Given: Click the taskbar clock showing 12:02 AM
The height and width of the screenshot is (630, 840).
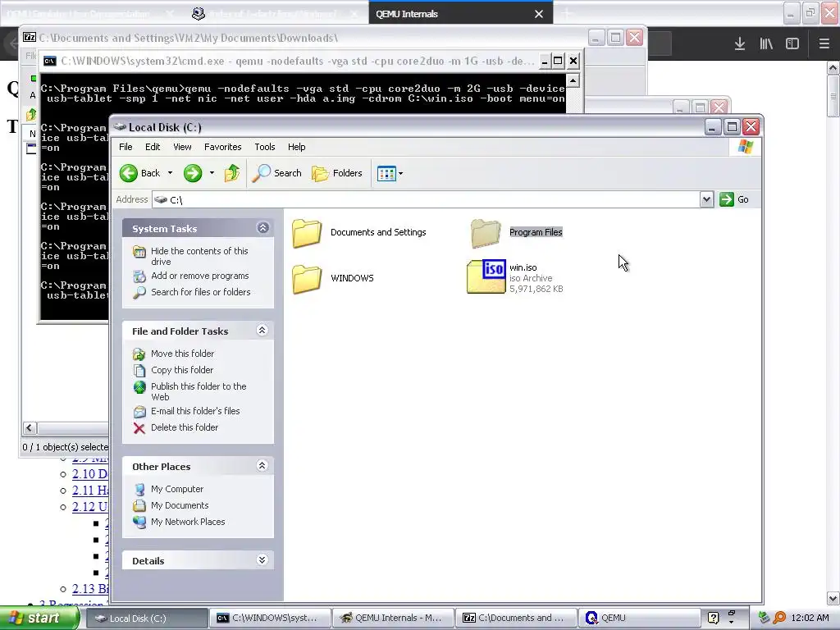Looking at the screenshot, I should coord(810,619).
